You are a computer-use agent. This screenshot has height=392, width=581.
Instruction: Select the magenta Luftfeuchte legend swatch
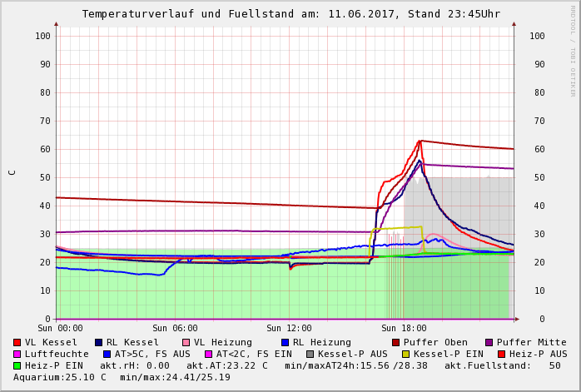click(x=17, y=354)
